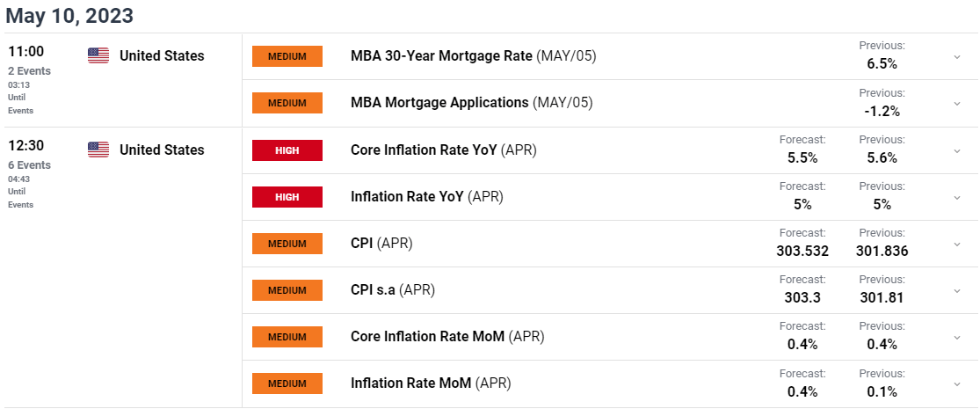Expand the MBA 30-Year Mortgage Rate row
Image resolution: width=980 pixels, height=409 pixels.
coord(957,56)
